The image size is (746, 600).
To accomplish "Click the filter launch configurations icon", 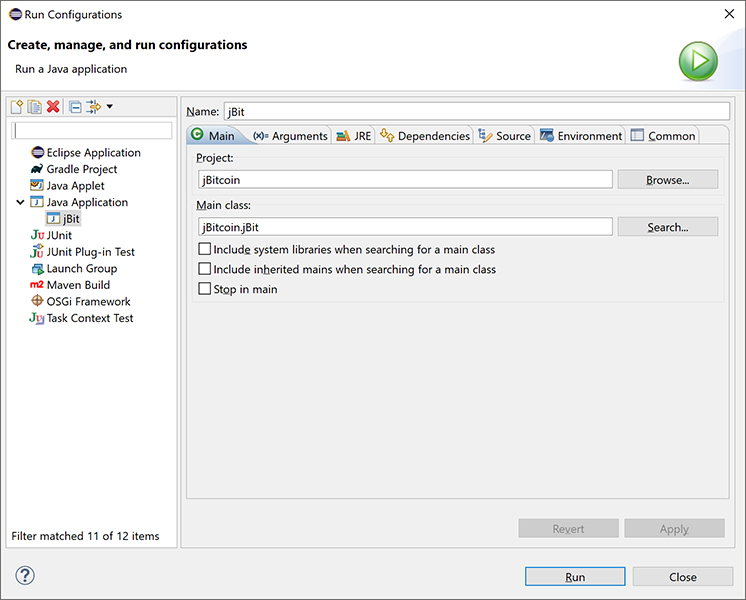I will [93, 107].
